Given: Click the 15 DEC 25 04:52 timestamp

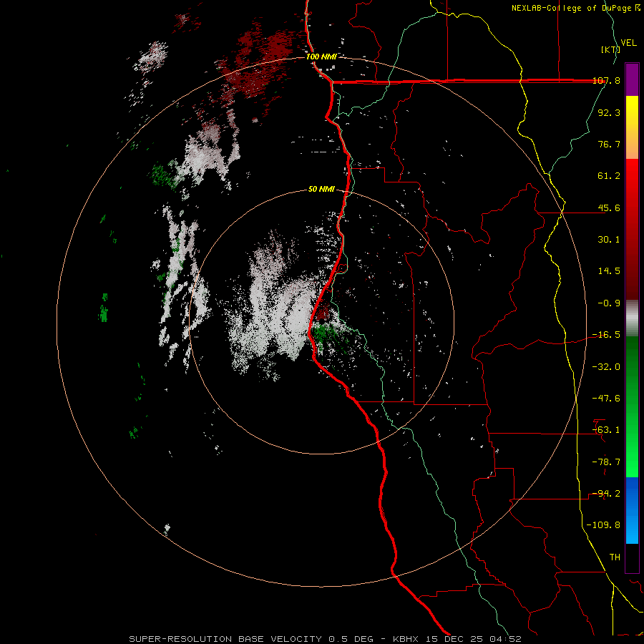Looking at the screenshot, I should (x=473, y=639).
